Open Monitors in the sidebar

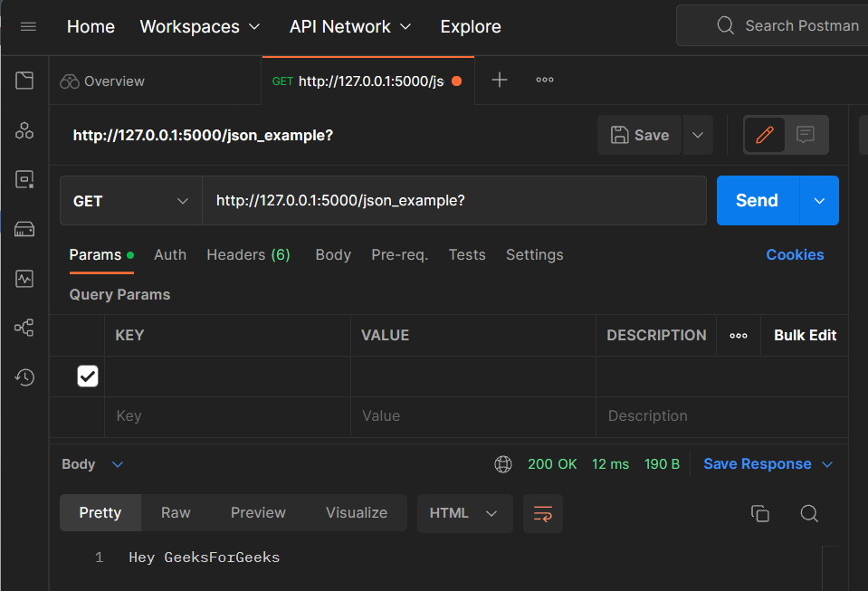pyautogui.click(x=24, y=279)
